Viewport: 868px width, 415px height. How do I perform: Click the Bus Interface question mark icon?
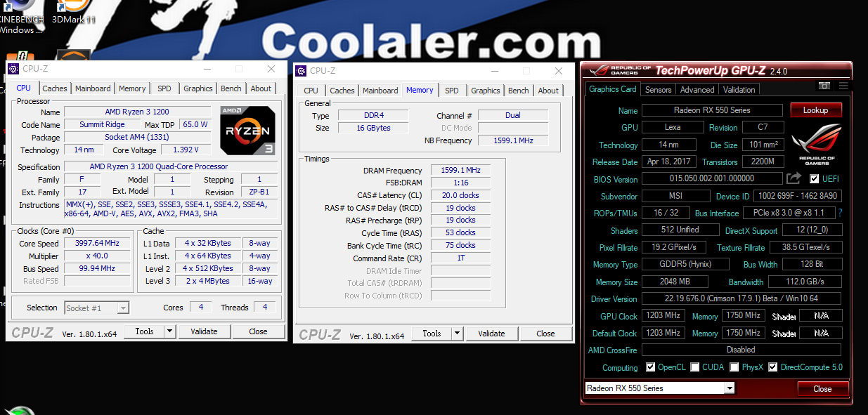coord(840,213)
